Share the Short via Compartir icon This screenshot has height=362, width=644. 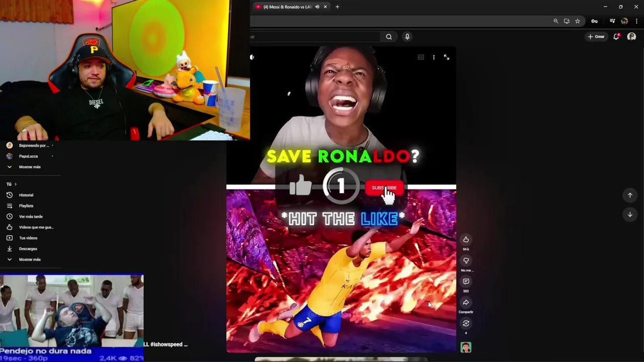click(x=466, y=303)
